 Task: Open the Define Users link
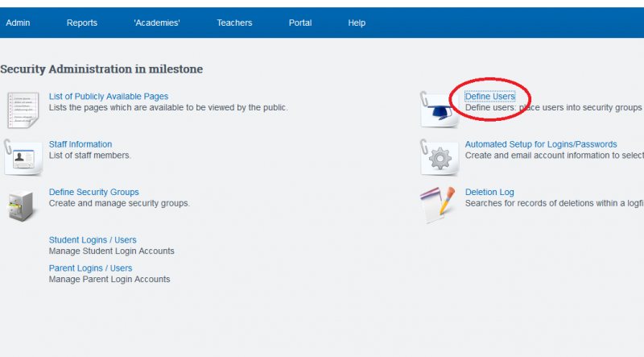(489, 96)
